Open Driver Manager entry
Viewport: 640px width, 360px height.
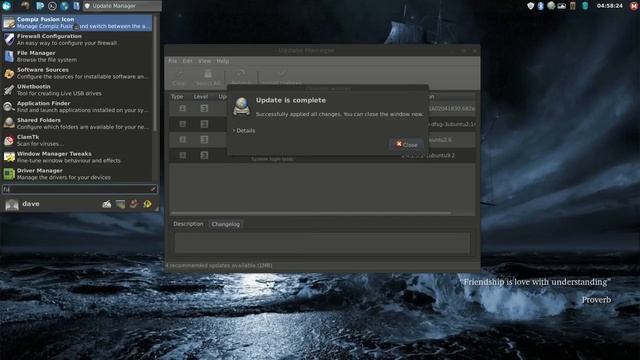77,173
